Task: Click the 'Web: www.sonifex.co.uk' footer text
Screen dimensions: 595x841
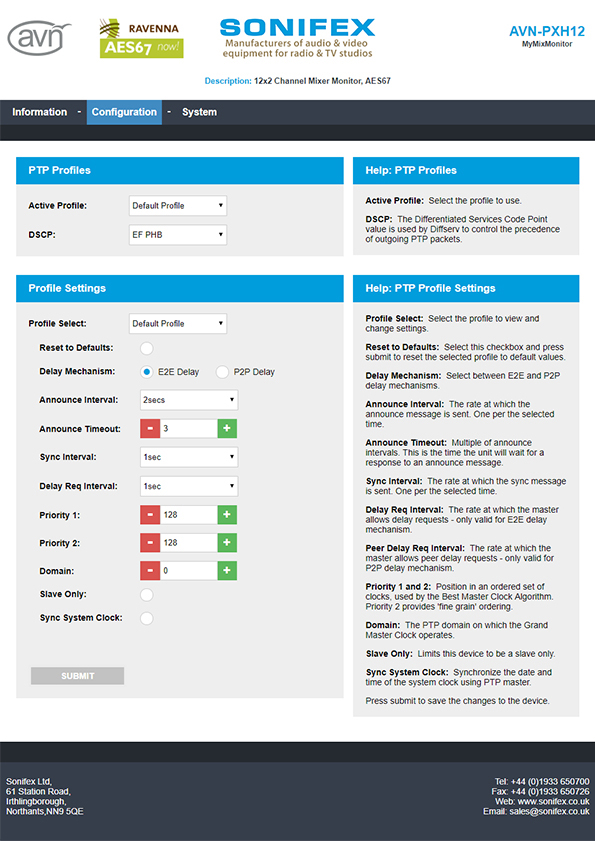Action: (x=542, y=801)
